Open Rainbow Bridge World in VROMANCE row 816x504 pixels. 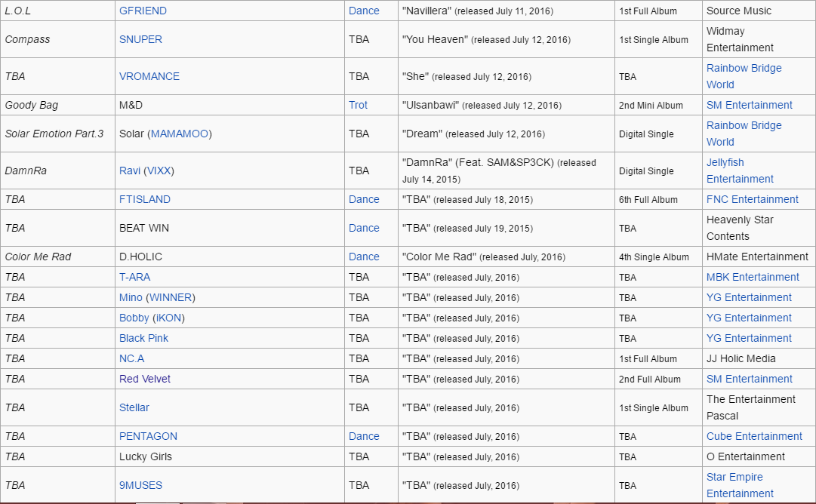(744, 76)
